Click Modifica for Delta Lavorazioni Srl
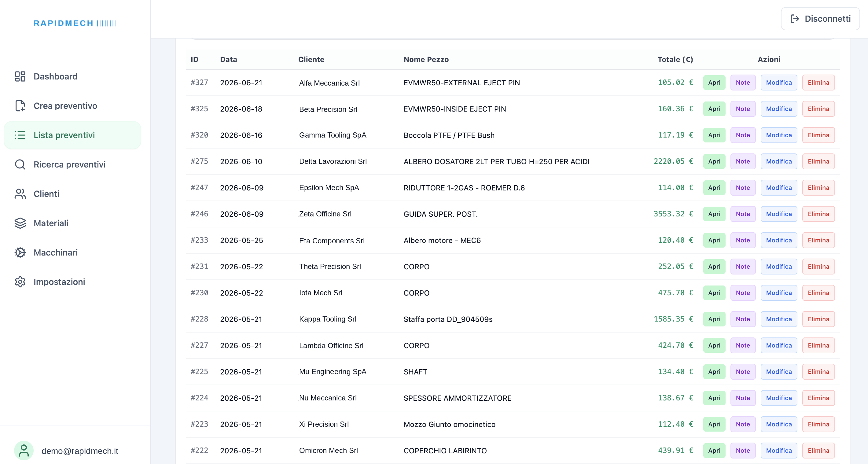 (779, 161)
